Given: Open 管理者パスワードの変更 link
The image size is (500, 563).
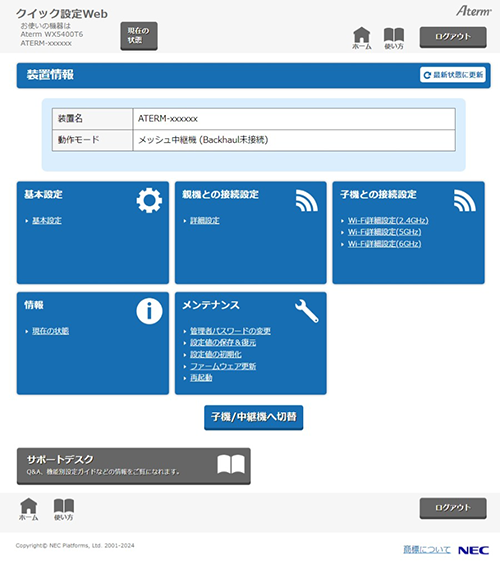Looking at the screenshot, I should (230, 331).
